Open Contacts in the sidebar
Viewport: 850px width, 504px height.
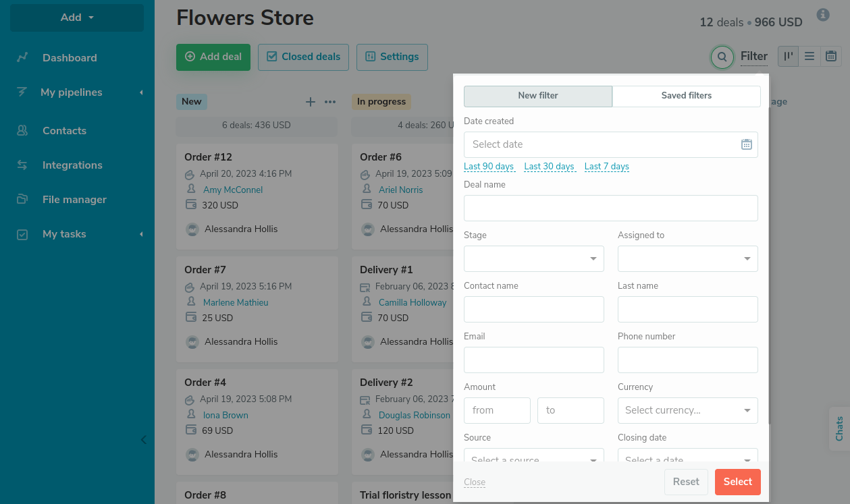click(x=64, y=131)
